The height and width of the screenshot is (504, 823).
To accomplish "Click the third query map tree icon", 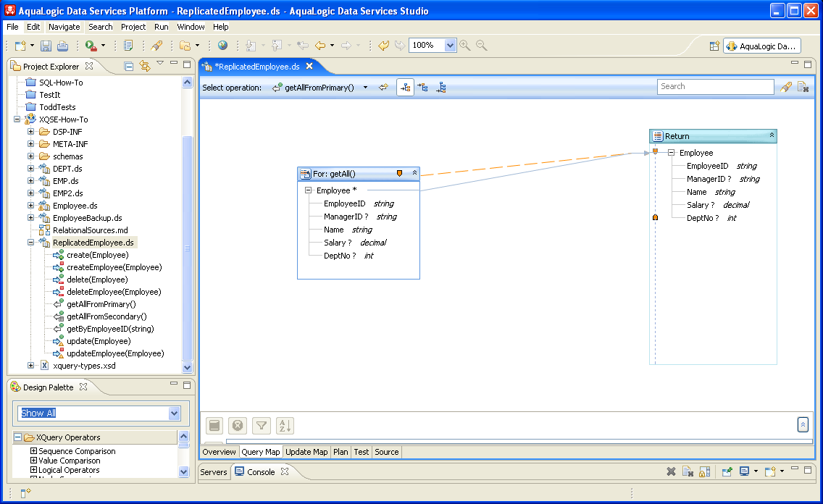I will point(441,88).
